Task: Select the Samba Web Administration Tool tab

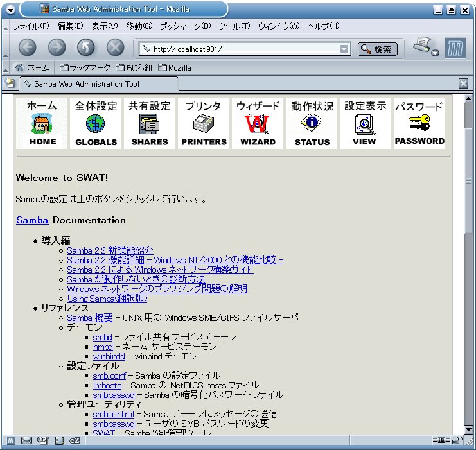Action: (100, 83)
